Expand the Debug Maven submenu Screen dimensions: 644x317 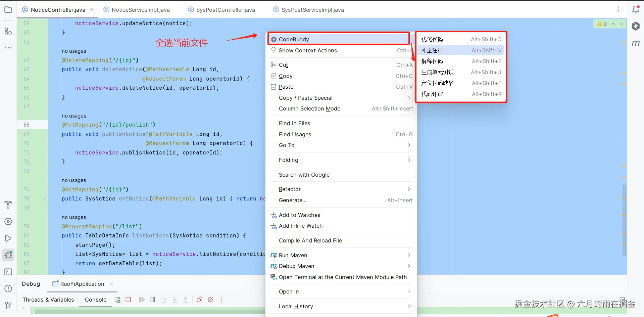(x=342, y=266)
